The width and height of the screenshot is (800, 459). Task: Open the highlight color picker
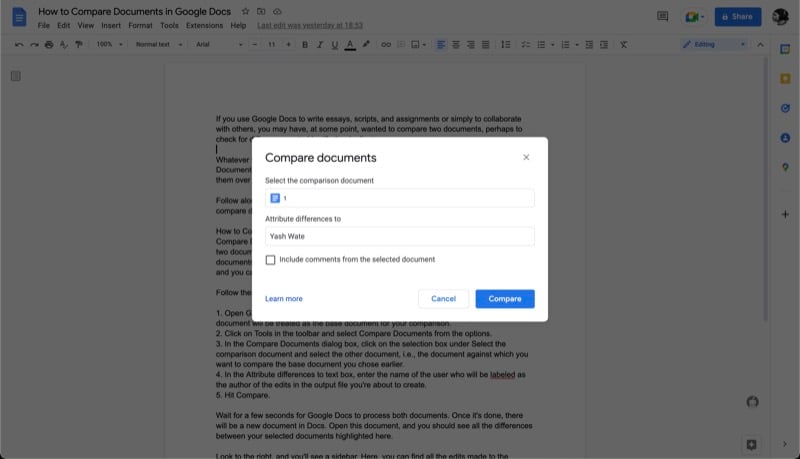[366, 44]
